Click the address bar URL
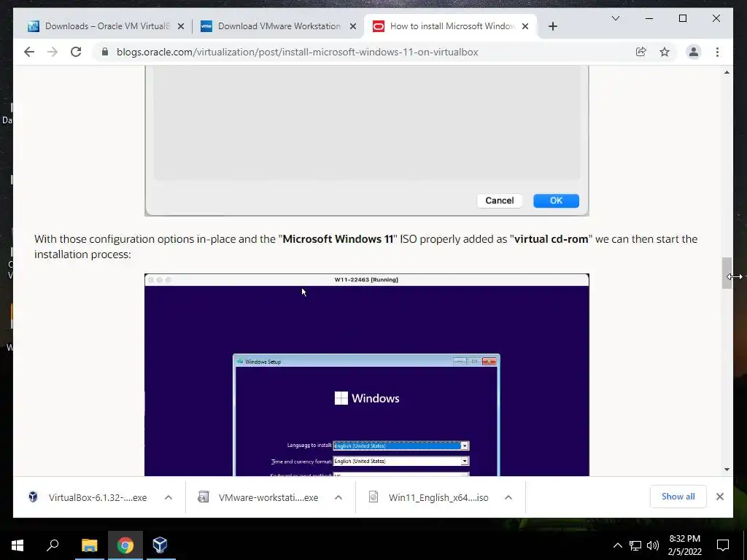This screenshot has height=560, width=747. tap(298, 52)
